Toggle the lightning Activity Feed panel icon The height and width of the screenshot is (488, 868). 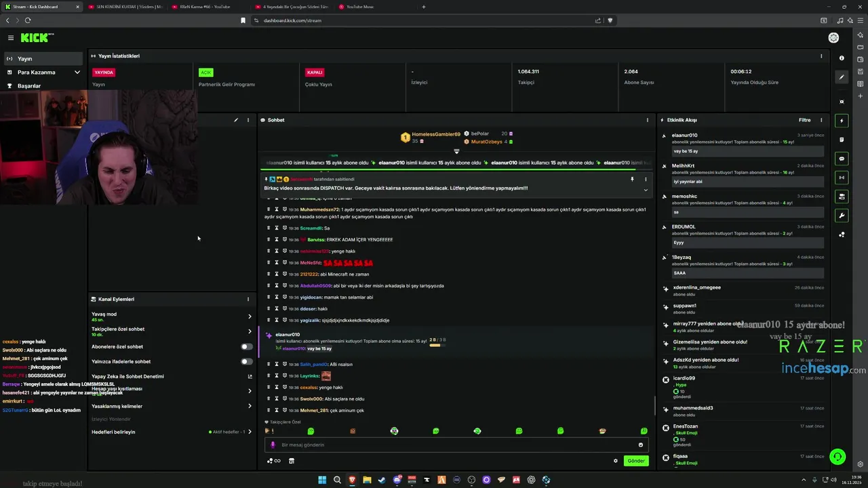[842, 121]
